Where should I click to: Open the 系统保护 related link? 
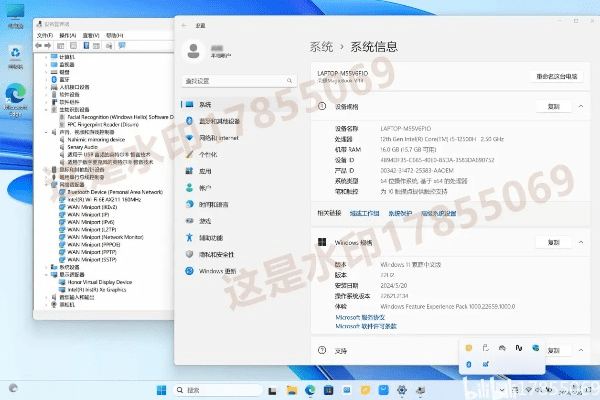(x=400, y=213)
